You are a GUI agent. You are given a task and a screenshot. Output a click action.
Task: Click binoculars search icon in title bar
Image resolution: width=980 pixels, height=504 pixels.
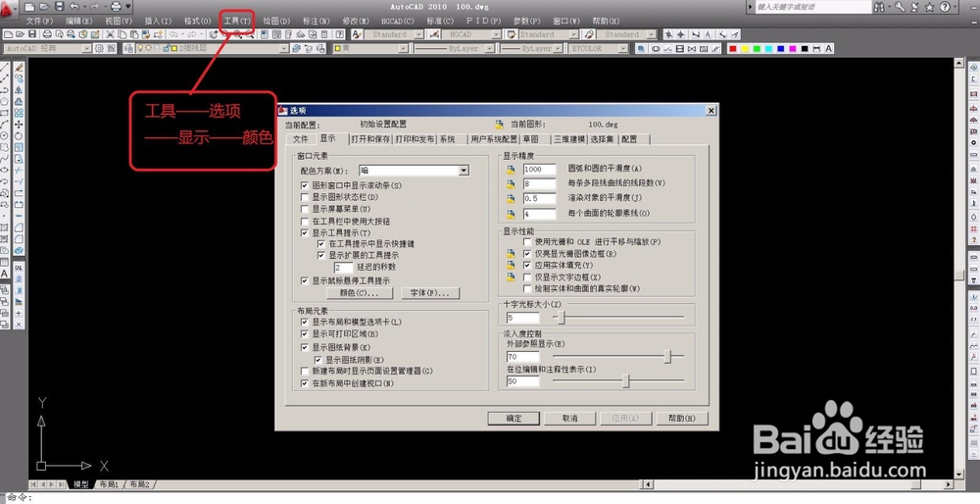pos(879,7)
